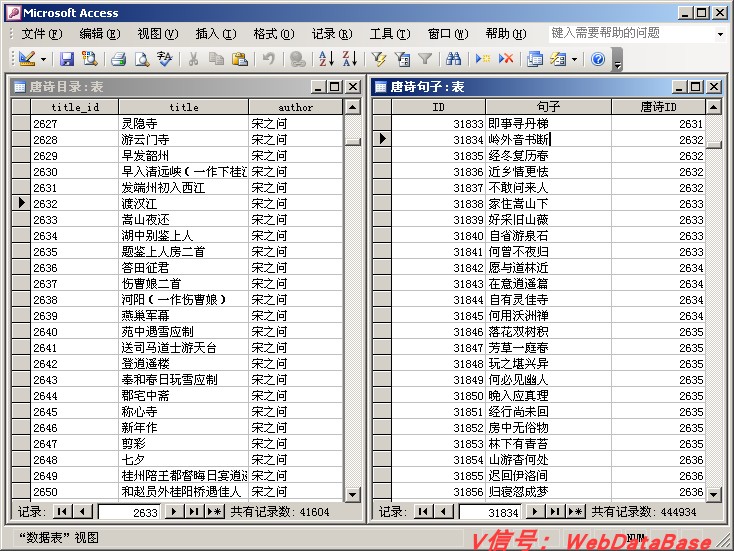
Task: Click the title cell 渡汉江
Action: pos(184,204)
